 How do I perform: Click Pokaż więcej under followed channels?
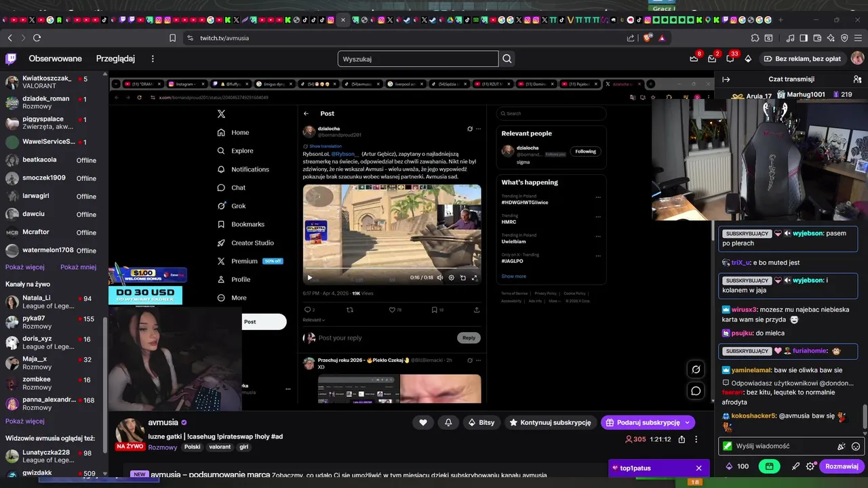(25, 267)
